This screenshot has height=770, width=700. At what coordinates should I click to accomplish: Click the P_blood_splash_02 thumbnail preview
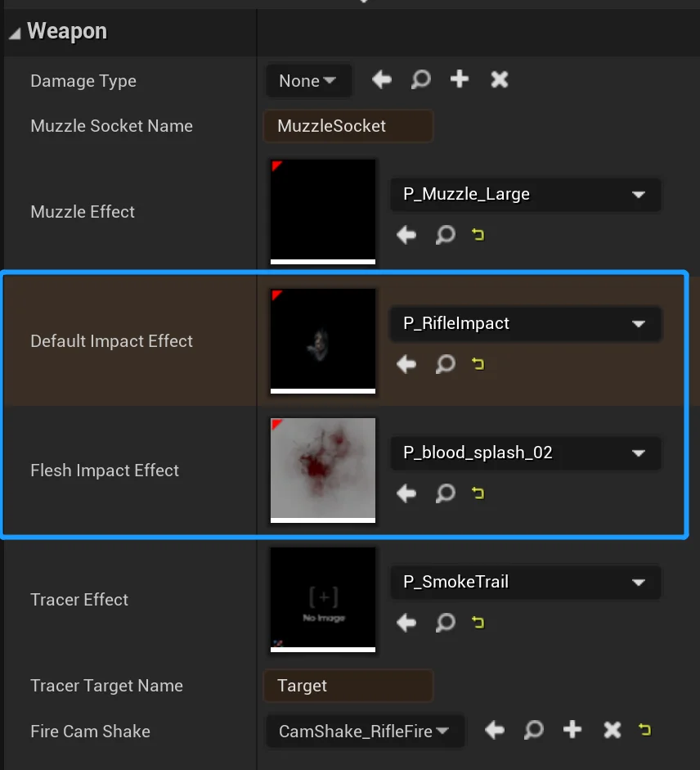(323, 470)
